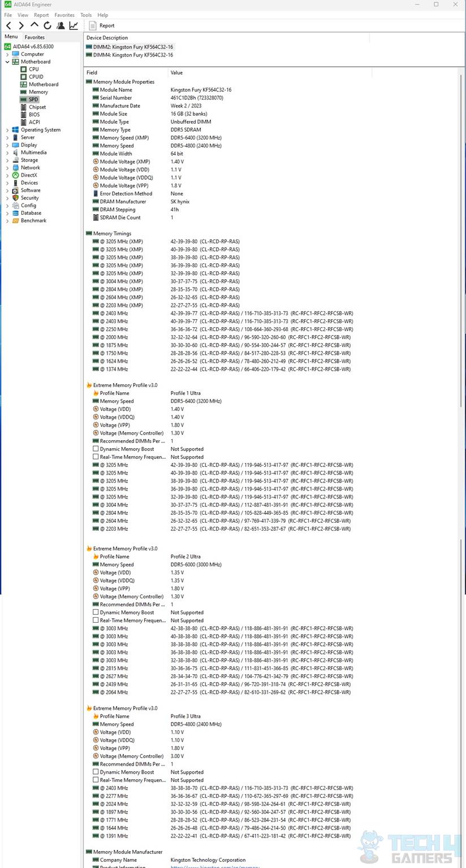Expand the Devices tree node
The image size is (466, 868).
coord(7,183)
